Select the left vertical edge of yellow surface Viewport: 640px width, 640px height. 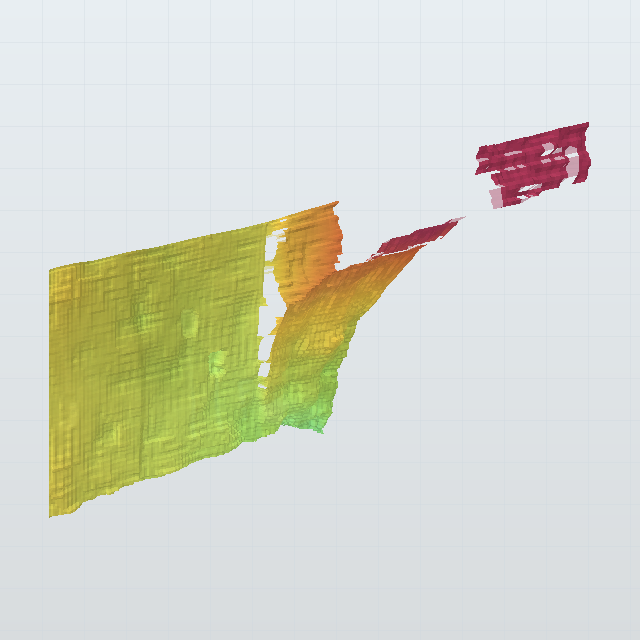click(x=51, y=392)
